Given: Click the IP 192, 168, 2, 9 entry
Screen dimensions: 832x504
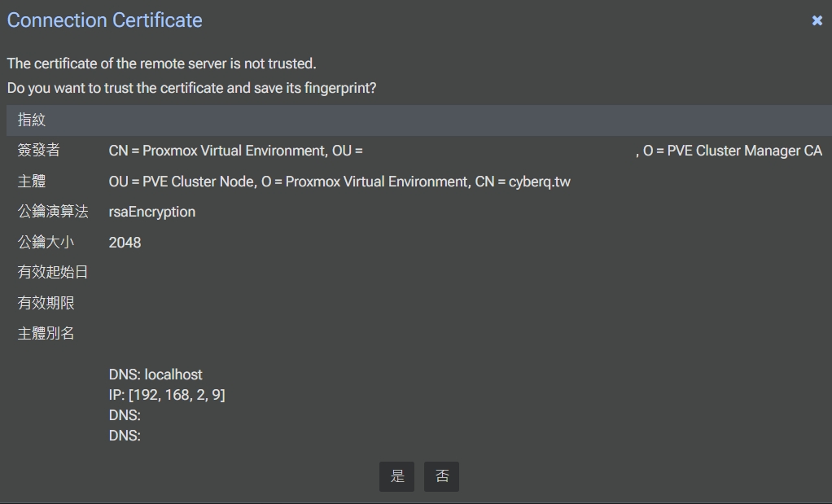Looking at the screenshot, I should tap(167, 395).
